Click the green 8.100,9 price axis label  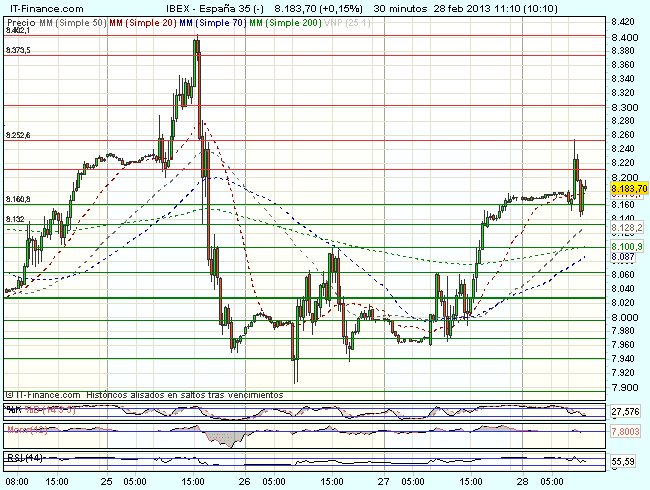click(x=626, y=246)
